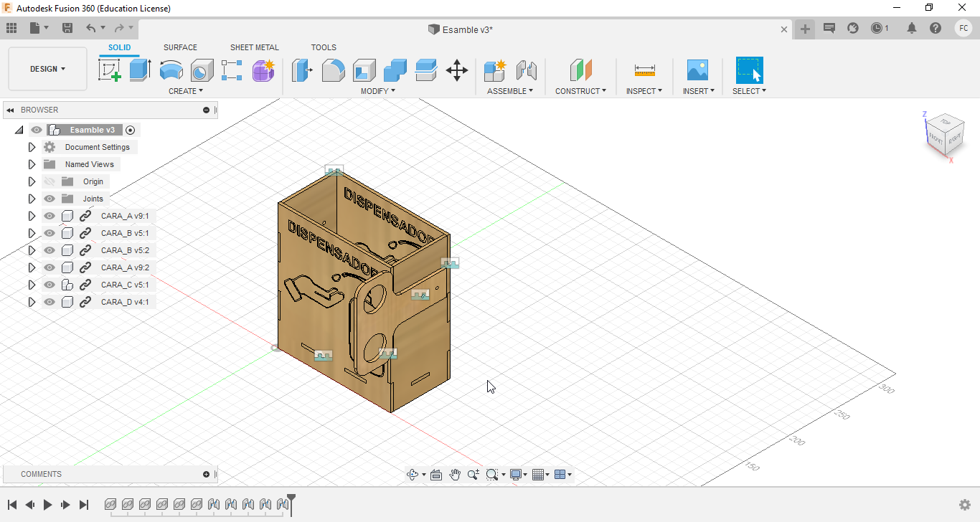Select the Create Sketch tool
980x522 pixels.
click(110, 70)
